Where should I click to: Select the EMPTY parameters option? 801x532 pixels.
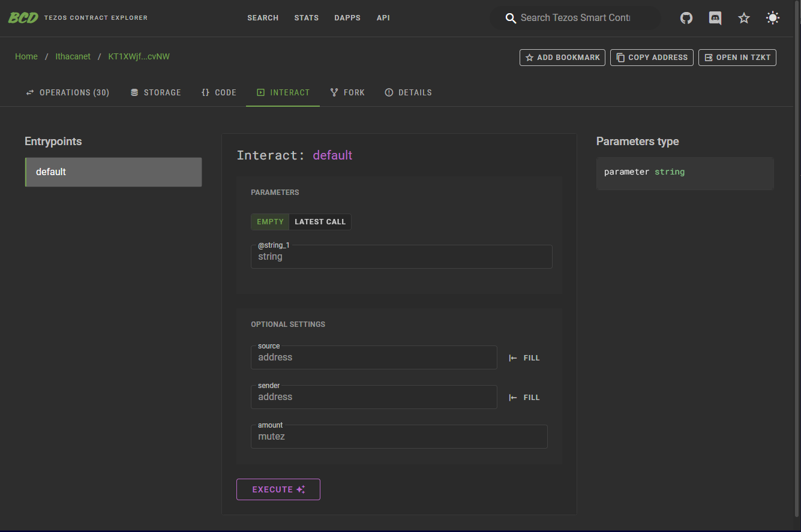click(270, 222)
